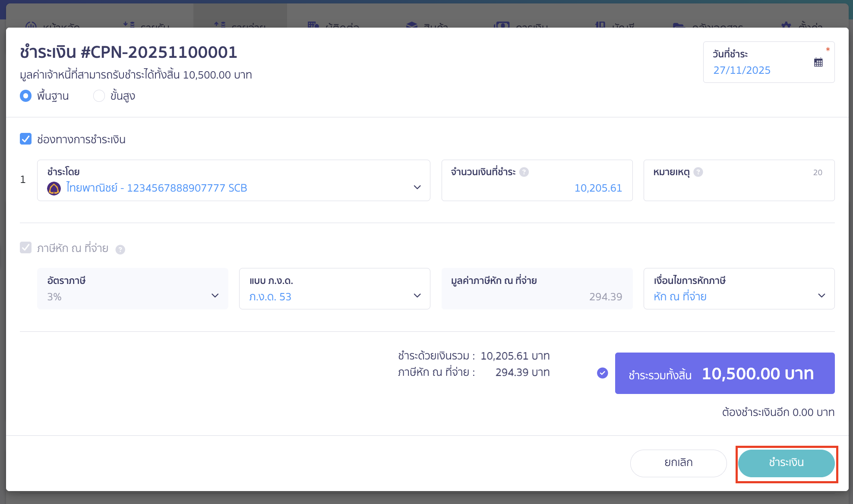Click the ตั้งค่า gear icon in top navigation

click(x=786, y=25)
